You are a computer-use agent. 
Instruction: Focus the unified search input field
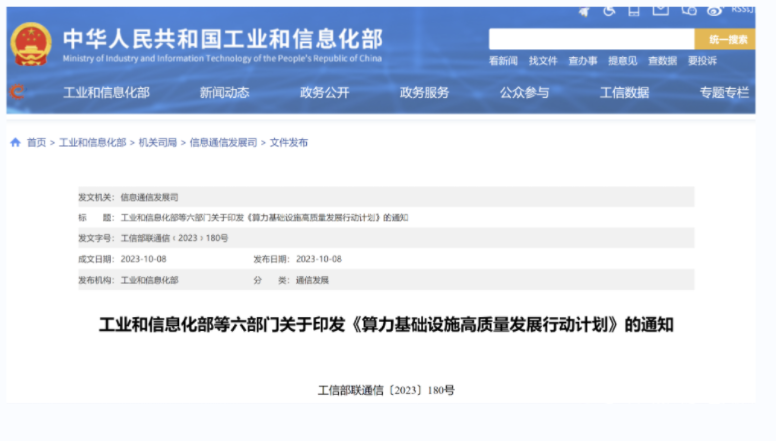[591, 39]
